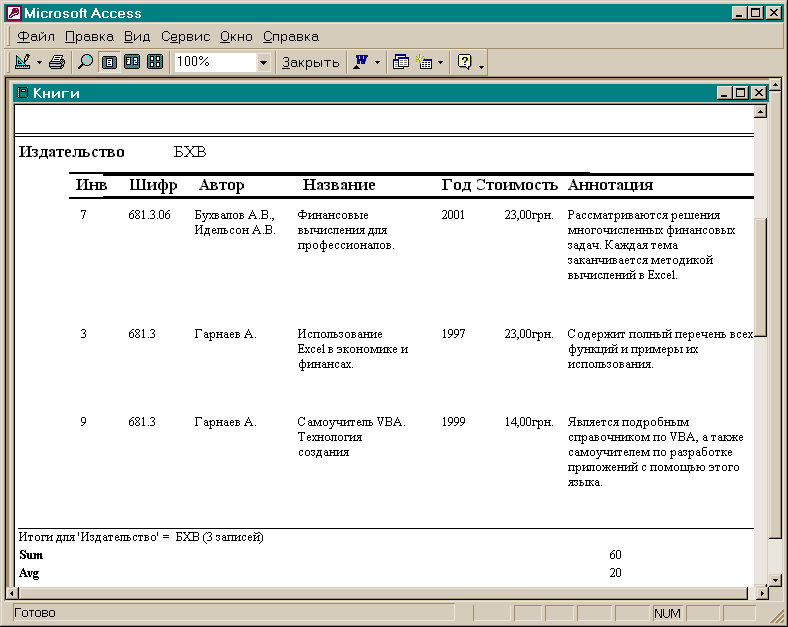
Task: Click the Закрыть button
Action: pos(311,62)
